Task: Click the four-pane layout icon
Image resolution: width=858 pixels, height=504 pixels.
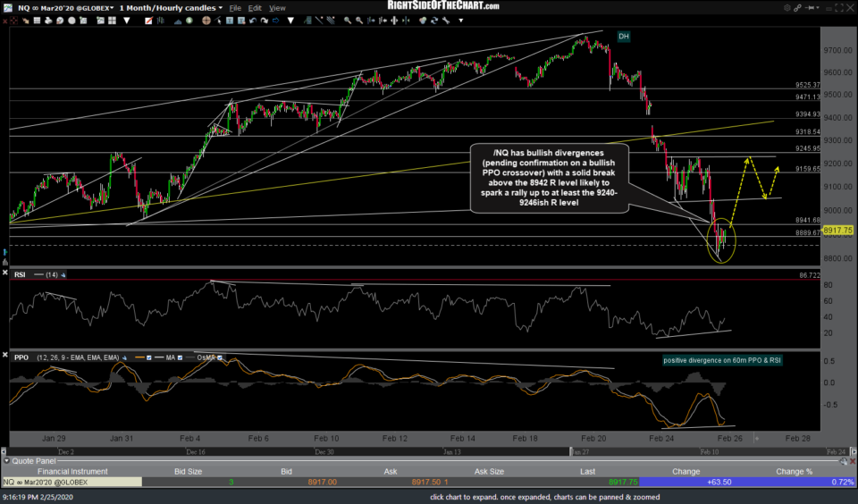Action: tap(113, 21)
